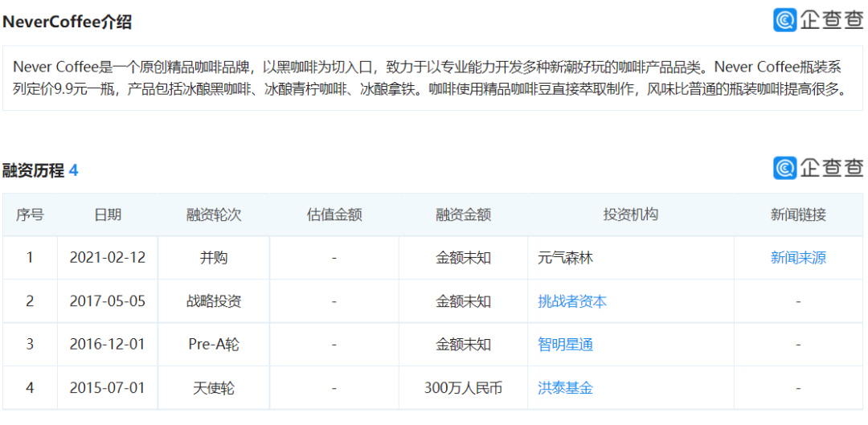The image size is (868, 425).
Task: Click the 融资历程 section heading
Action: pos(33,171)
